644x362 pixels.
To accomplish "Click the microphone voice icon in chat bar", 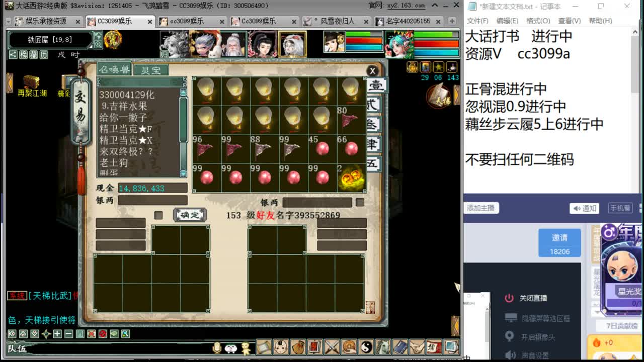I will (217, 347).
